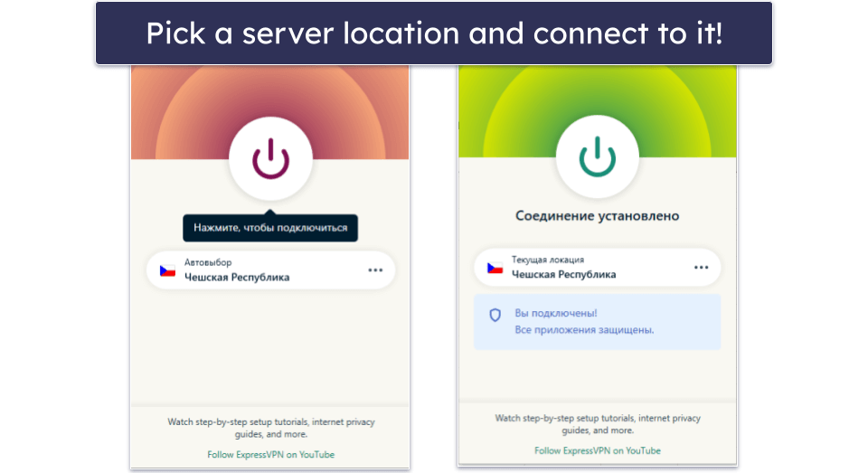Click the shield icon in the connected notice
The width and height of the screenshot is (868, 473).
coord(495,315)
